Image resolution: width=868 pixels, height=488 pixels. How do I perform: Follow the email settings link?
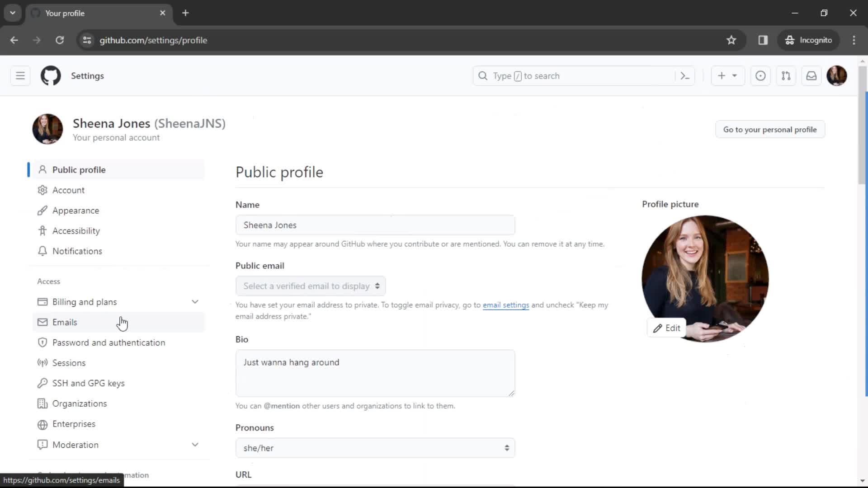point(506,305)
